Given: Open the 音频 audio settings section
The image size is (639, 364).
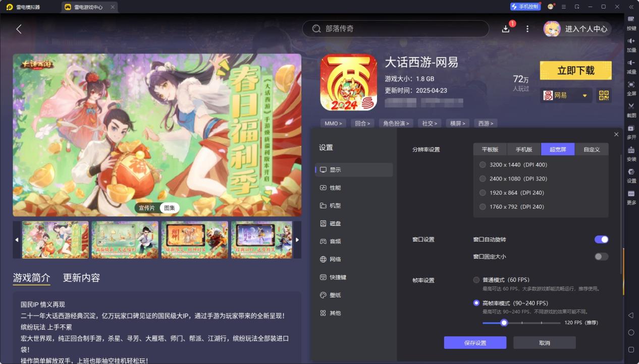Looking at the screenshot, I should tap(354, 241).
